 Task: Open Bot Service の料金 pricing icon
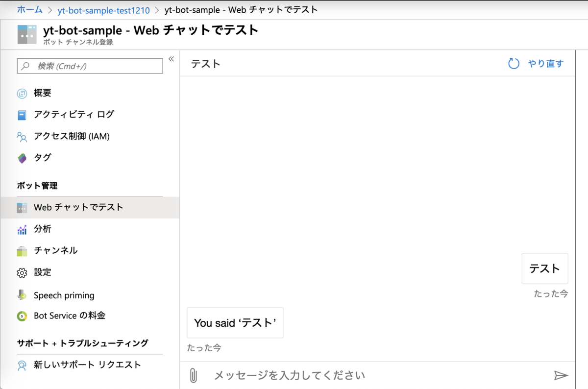coord(22,316)
